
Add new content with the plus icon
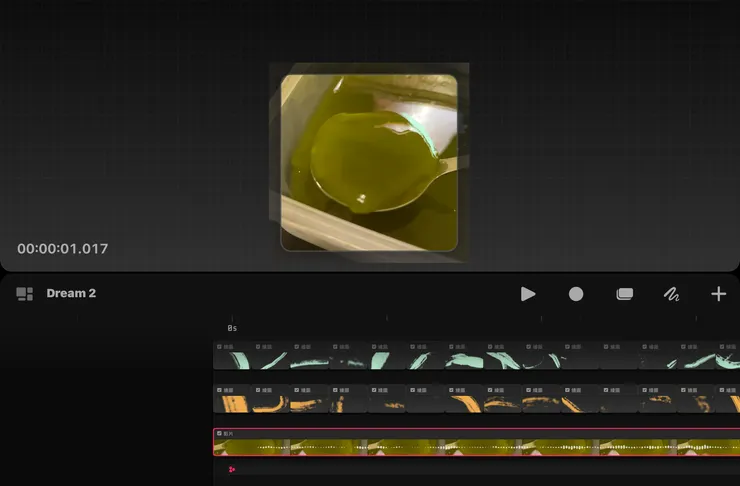pos(718,294)
